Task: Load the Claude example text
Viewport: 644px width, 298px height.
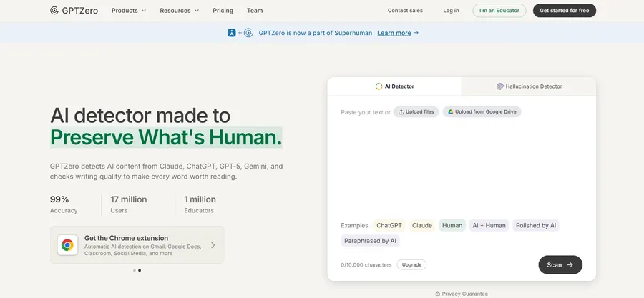Action: tap(421, 225)
